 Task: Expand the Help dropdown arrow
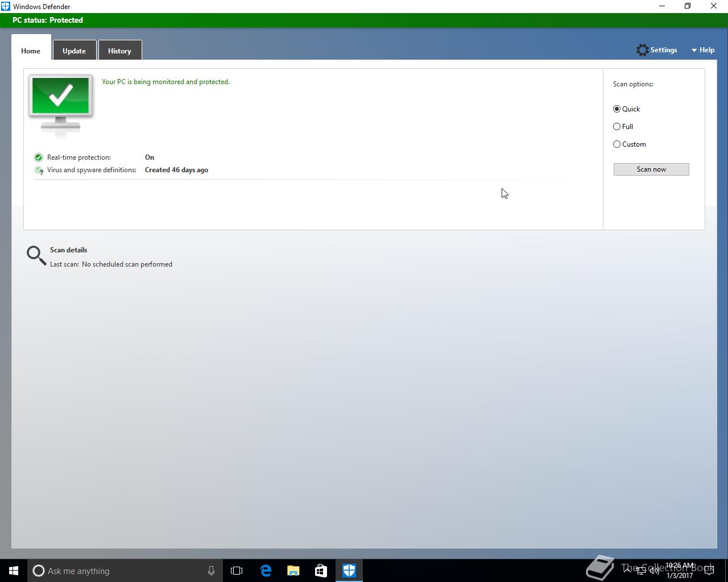(694, 51)
